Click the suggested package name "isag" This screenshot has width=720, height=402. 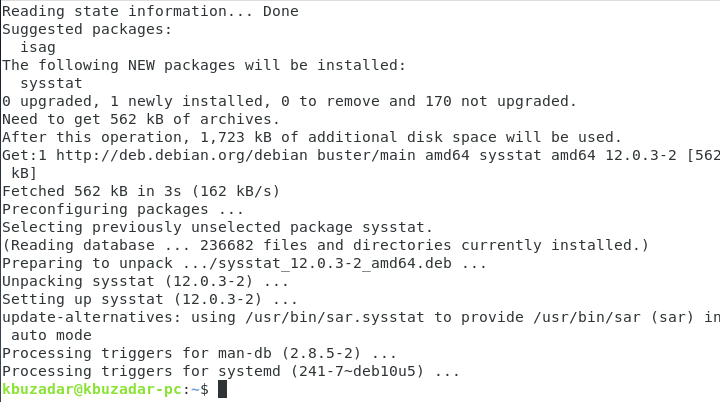tap(38, 47)
